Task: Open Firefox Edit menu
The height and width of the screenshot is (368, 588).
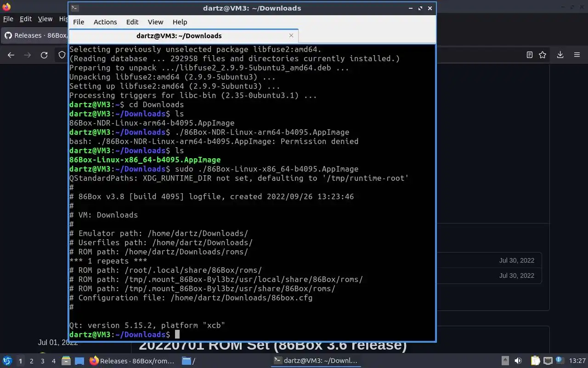Action: [x=26, y=19]
